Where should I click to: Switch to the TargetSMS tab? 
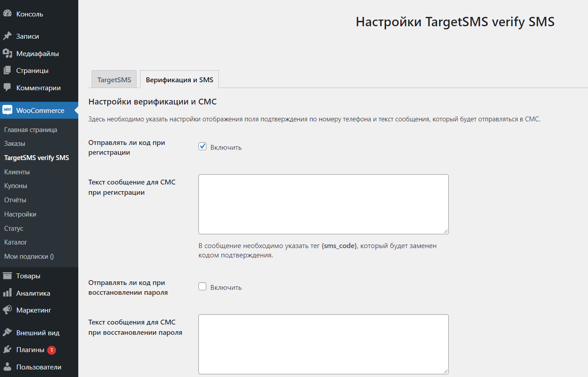click(x=114, y=80)
